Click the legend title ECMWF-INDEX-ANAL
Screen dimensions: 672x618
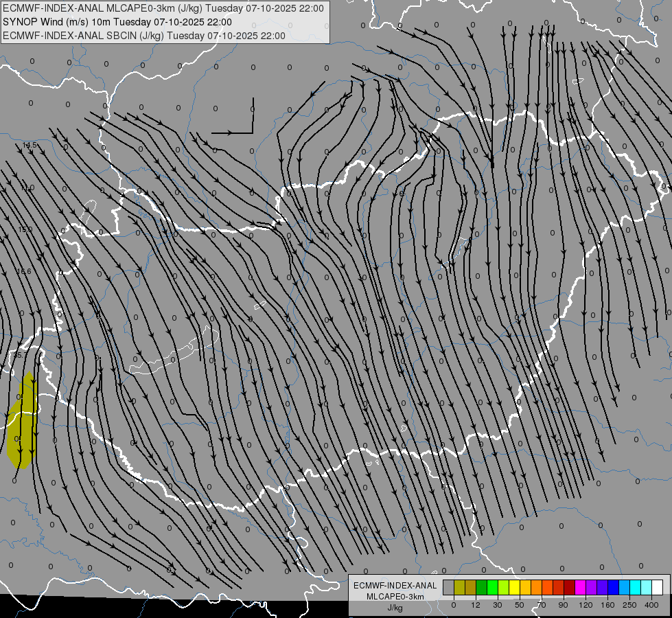coord(395,586)
